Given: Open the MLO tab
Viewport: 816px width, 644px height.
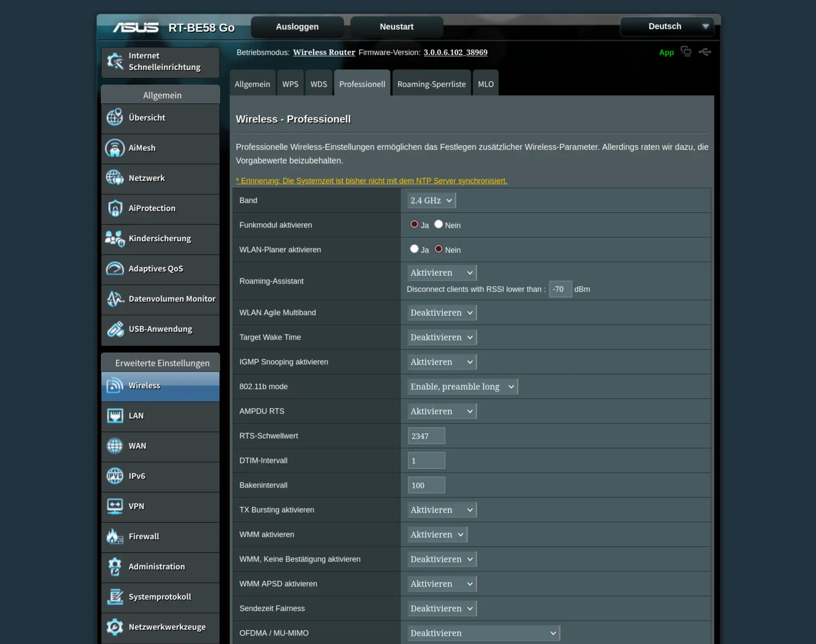Looking at the screenshot, I should coord(485,84).
